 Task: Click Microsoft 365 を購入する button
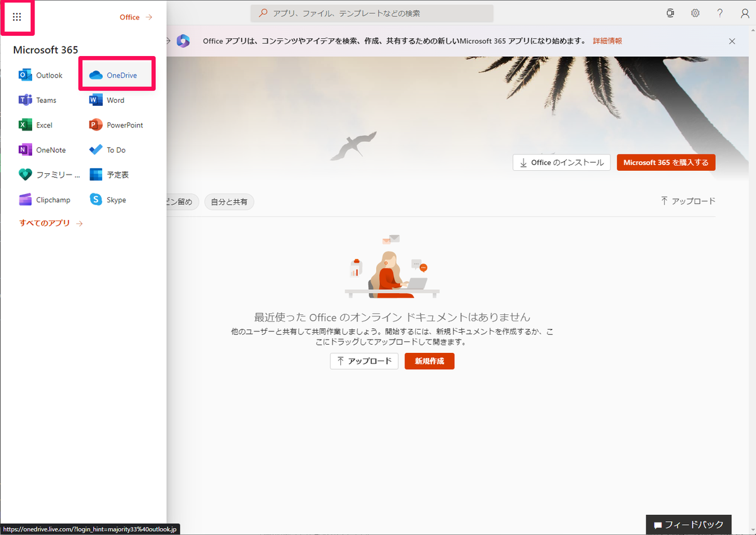pyautogui.click(x=666, y=163)
